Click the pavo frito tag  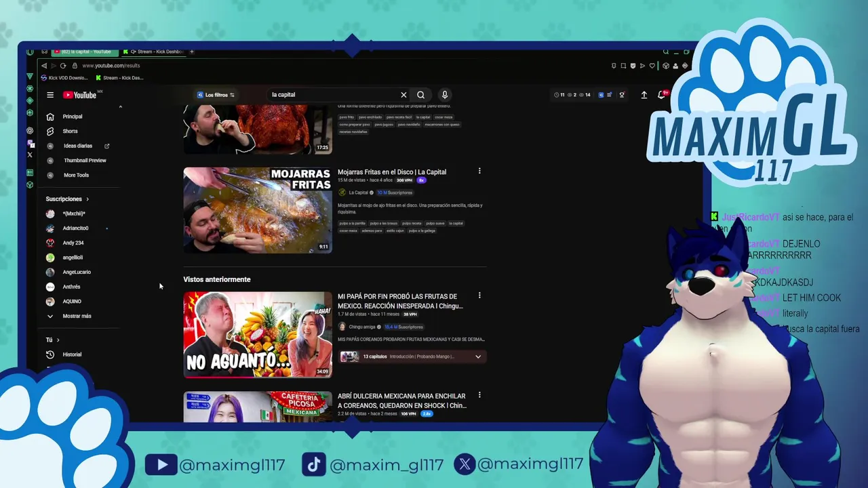click(x=347, y=117)
